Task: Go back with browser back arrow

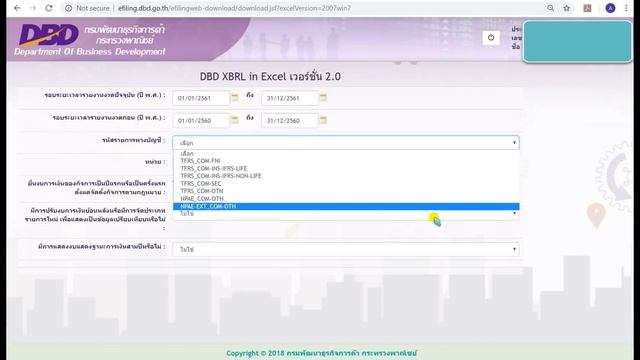Action: point(17,8)
